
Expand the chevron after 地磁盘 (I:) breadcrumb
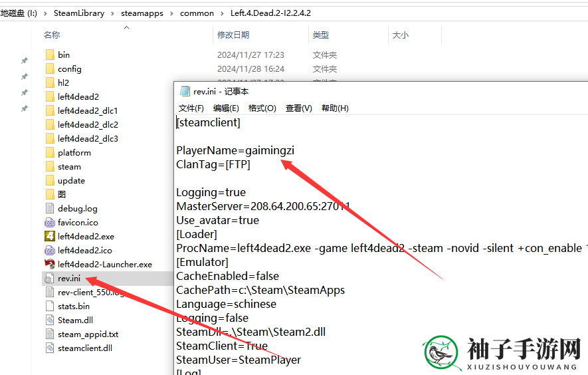click(x=45, y=13)
